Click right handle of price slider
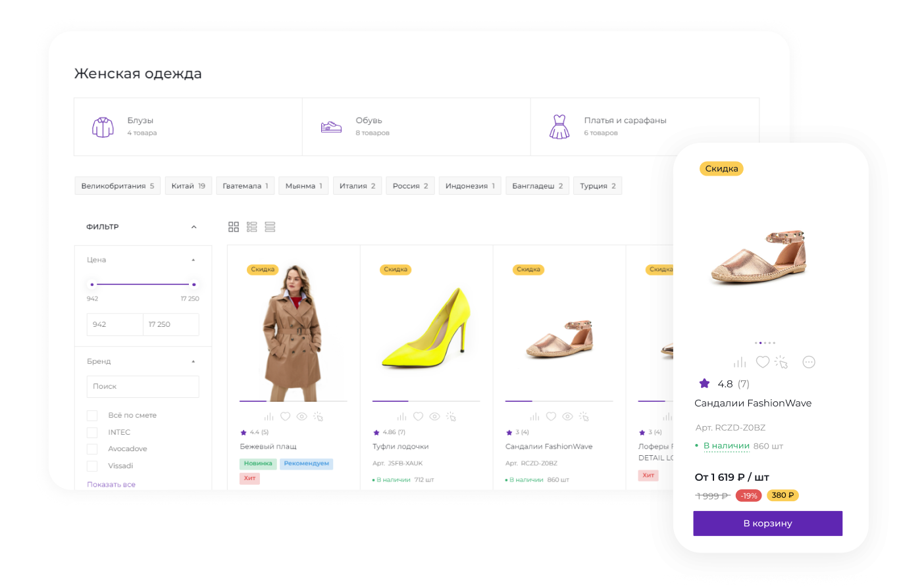 (x=194, y=284)
